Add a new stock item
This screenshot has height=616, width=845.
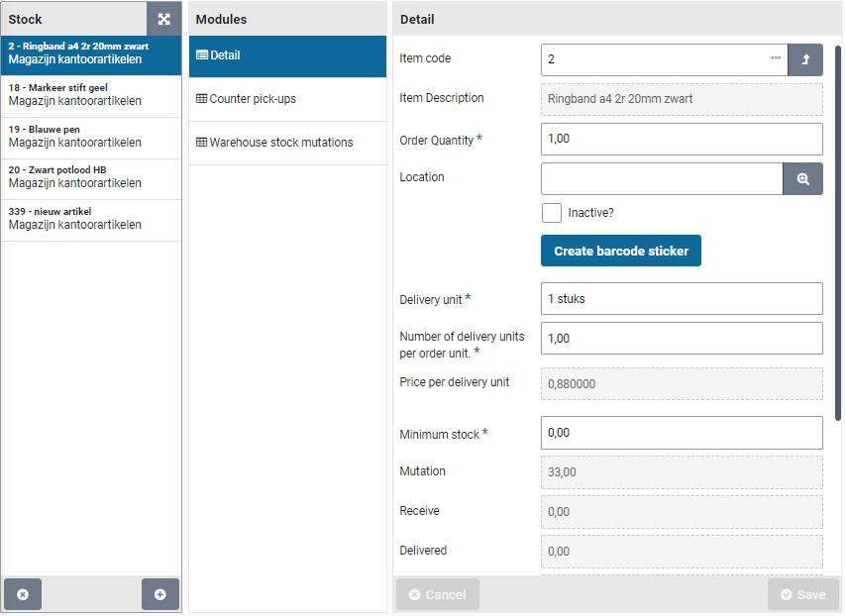click(159, 594)
